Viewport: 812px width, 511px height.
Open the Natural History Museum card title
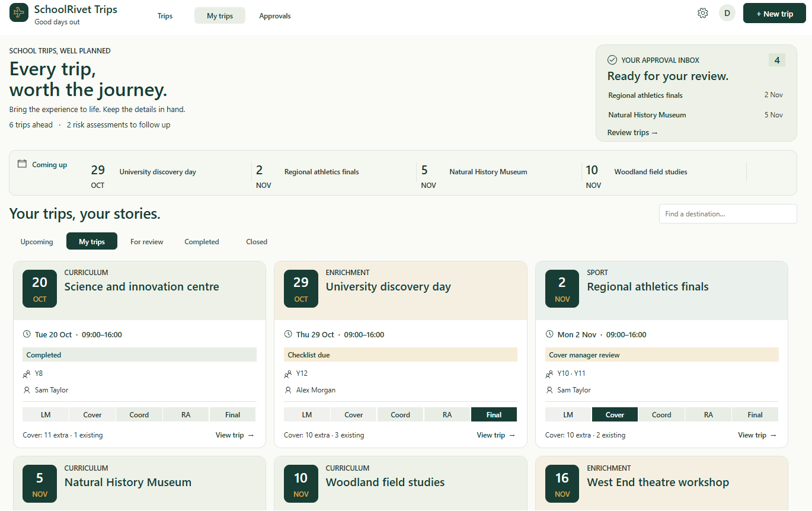tap(128, 482)
